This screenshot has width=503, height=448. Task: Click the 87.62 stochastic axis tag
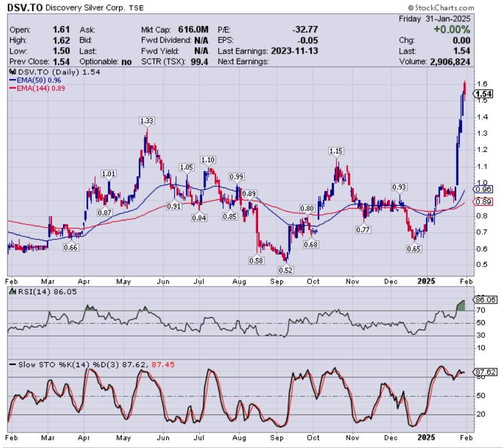pos(485,372)
